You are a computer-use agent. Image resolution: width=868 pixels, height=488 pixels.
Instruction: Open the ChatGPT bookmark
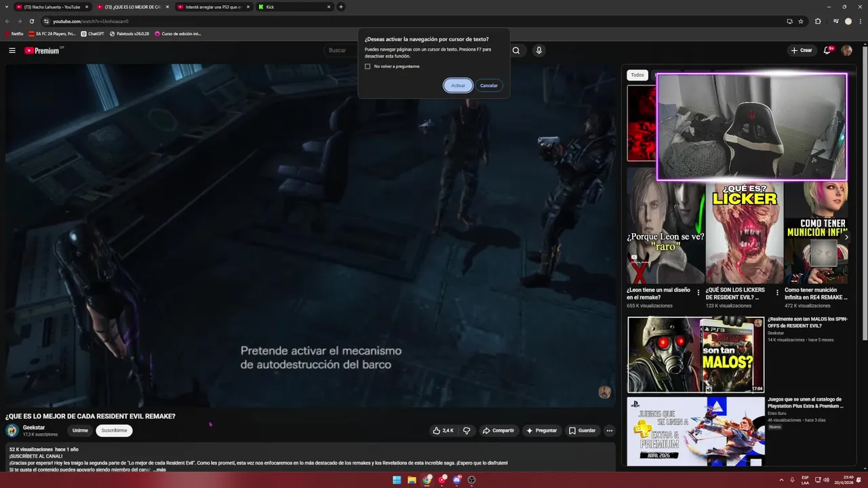click(92, 33)
